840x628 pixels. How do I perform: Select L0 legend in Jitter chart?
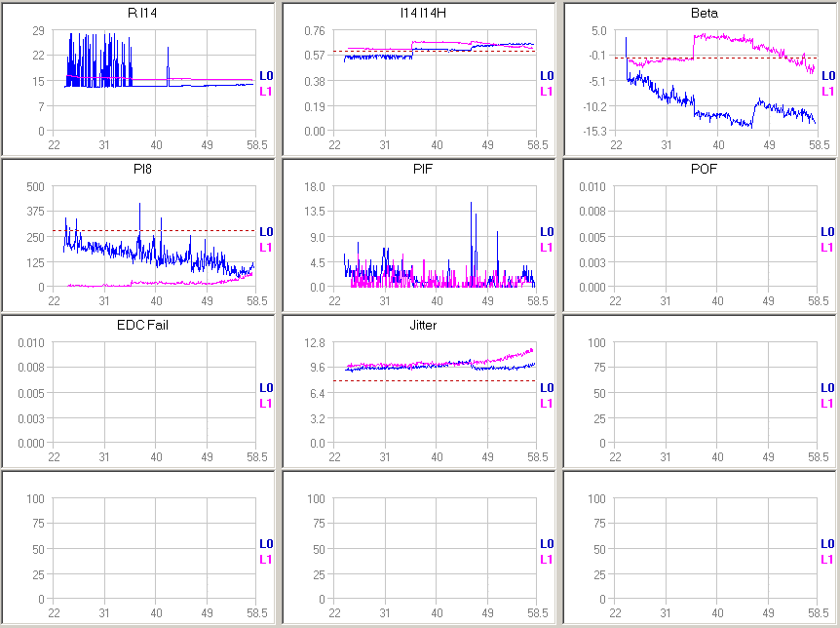pyautogui.click(x=547, y=387)
